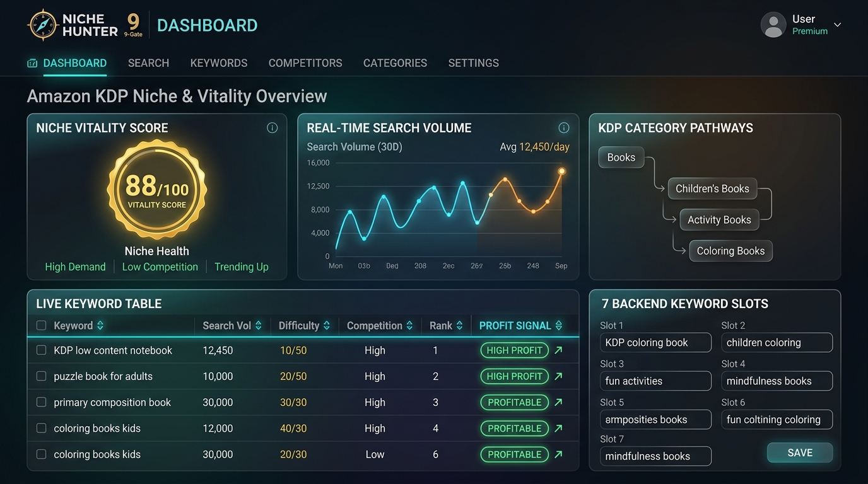Edit Slot 3 fun activities field
868x484 pixels.
coord(655,381)
